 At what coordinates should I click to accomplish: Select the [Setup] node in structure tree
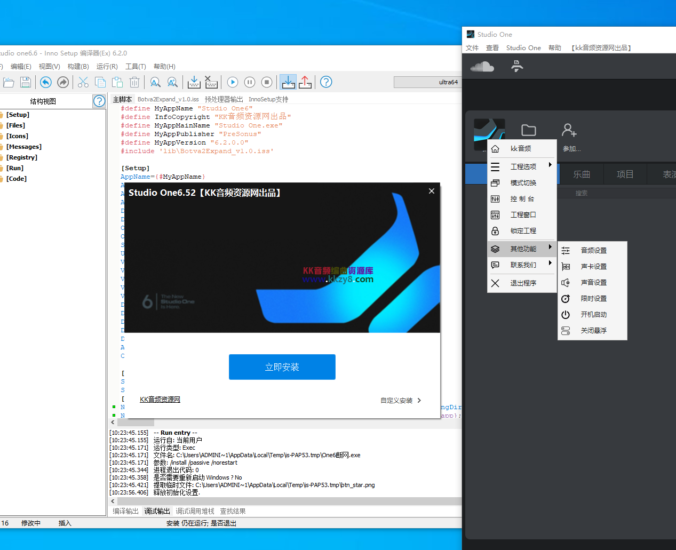click(18, 115)
